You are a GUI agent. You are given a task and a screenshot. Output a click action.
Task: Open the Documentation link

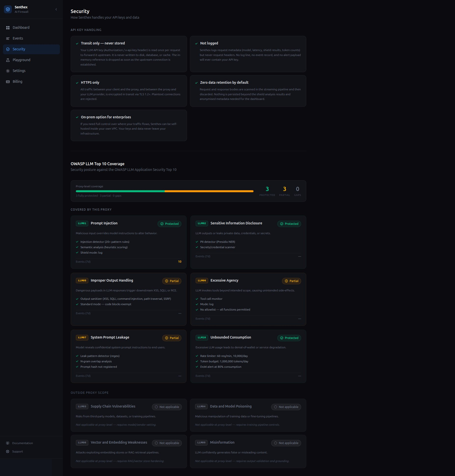tap(31, 443)
